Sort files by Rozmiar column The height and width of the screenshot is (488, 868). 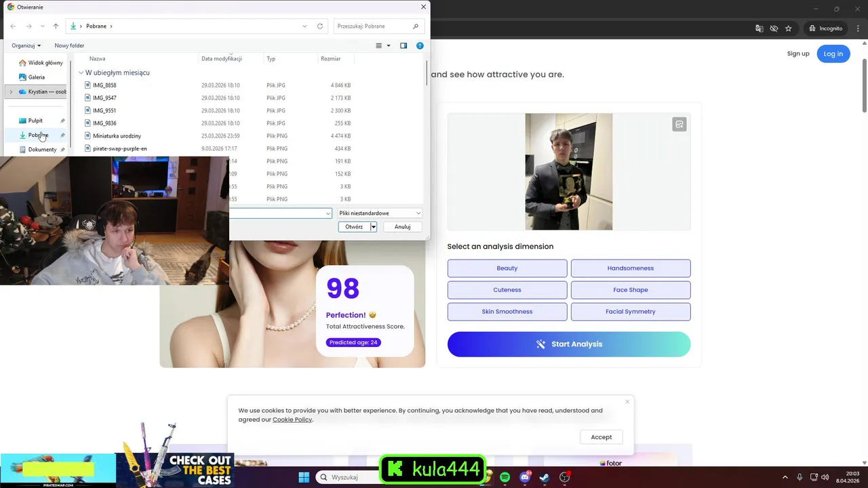pos(330,59)
